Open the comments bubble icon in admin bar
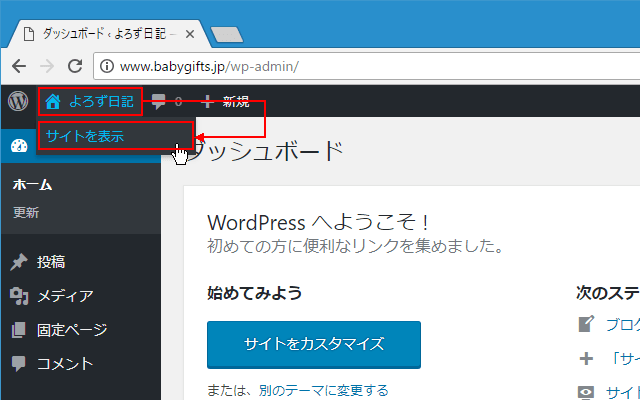The height and width of the screenshot is (400, 640). coord(159,101)
